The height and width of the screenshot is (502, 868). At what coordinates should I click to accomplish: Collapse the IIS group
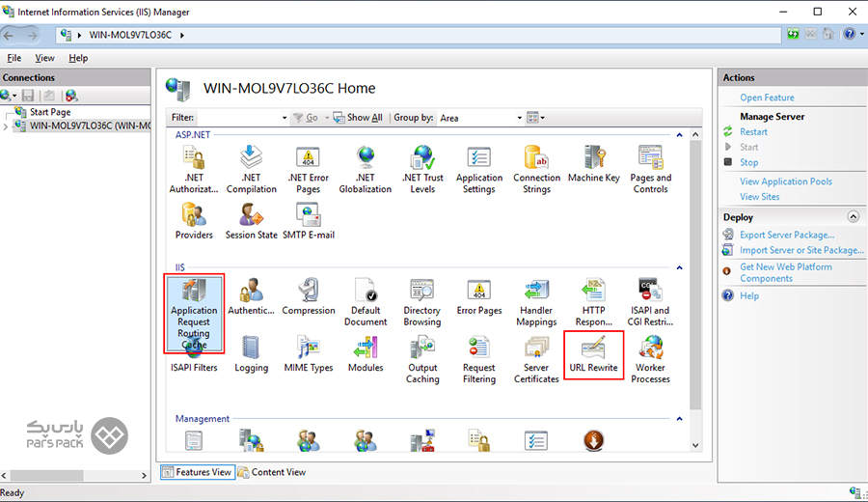click(679, 267)
